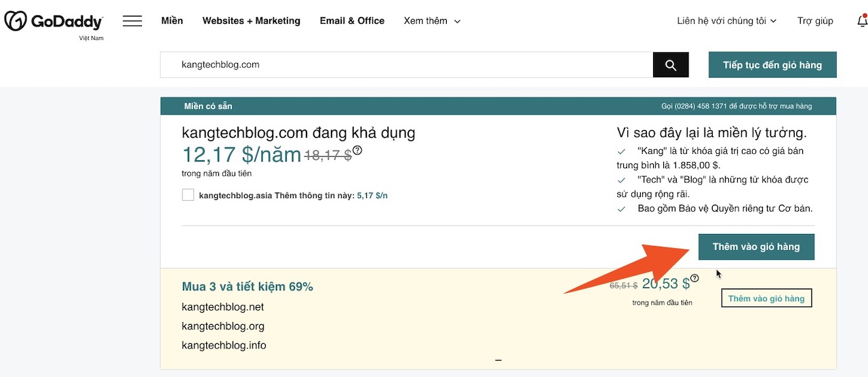Open the Miền menu item
Screen dimensions: 868x377
point(172,21)
